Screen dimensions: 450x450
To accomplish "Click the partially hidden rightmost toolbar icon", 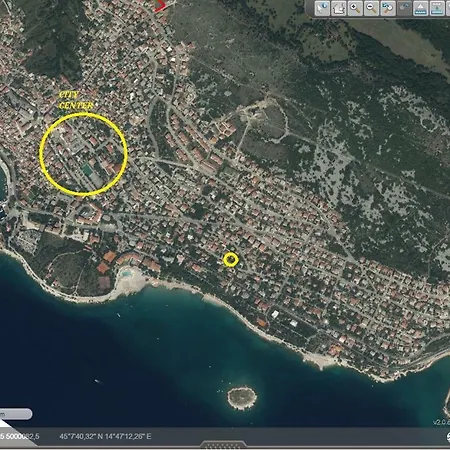I will 448,8.
